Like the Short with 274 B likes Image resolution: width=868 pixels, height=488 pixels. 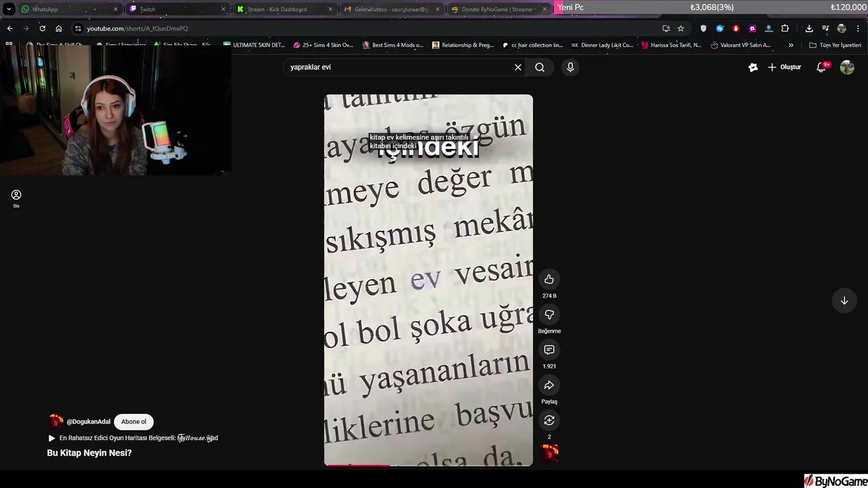549,279
